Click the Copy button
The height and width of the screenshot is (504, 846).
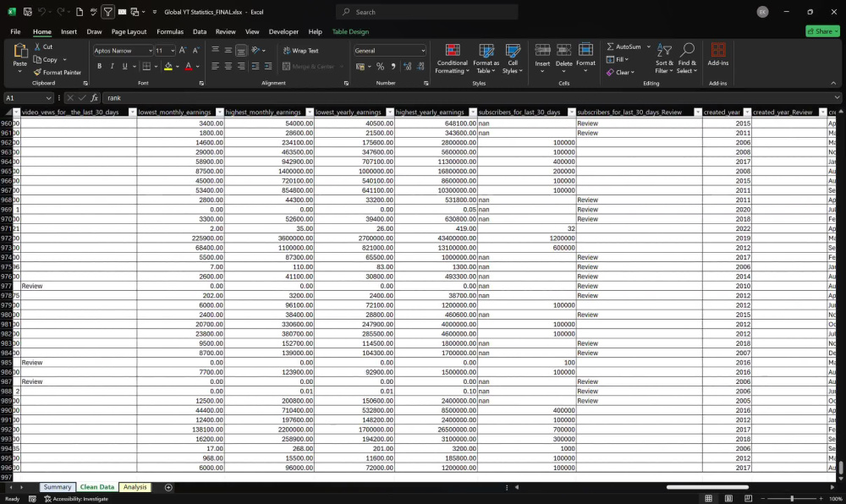pos(46,60)
